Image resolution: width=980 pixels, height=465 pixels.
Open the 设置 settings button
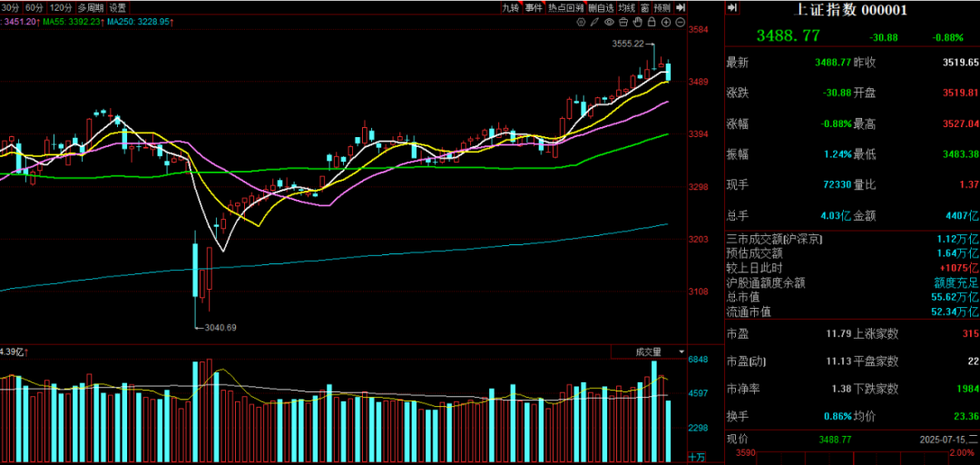(117, 7)
